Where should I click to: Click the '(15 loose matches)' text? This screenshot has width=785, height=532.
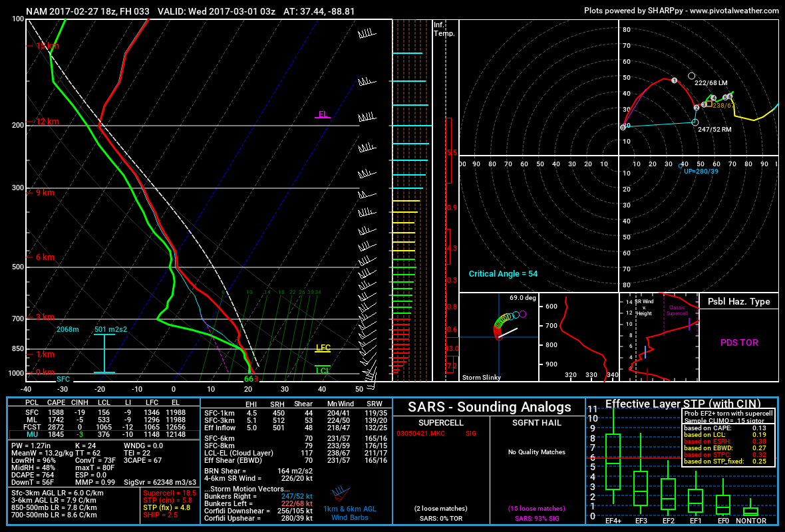(x=537, y=509)
